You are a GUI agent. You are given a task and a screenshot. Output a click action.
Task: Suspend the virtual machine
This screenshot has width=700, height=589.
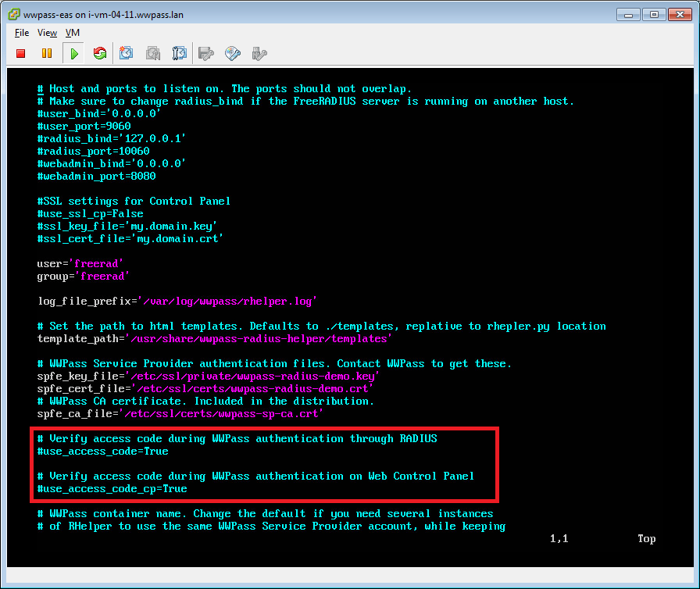click(47, 53)
